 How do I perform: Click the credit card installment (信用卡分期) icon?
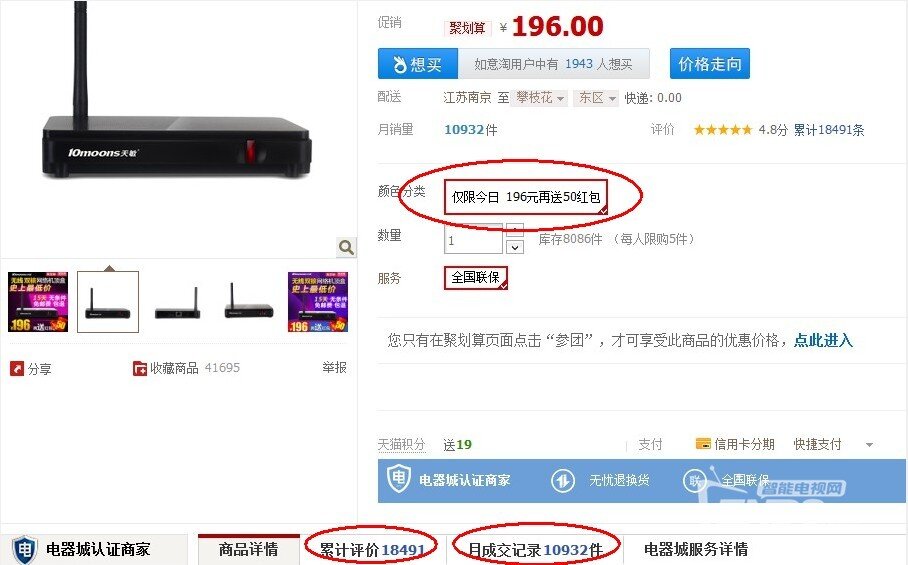pos(703,444)
